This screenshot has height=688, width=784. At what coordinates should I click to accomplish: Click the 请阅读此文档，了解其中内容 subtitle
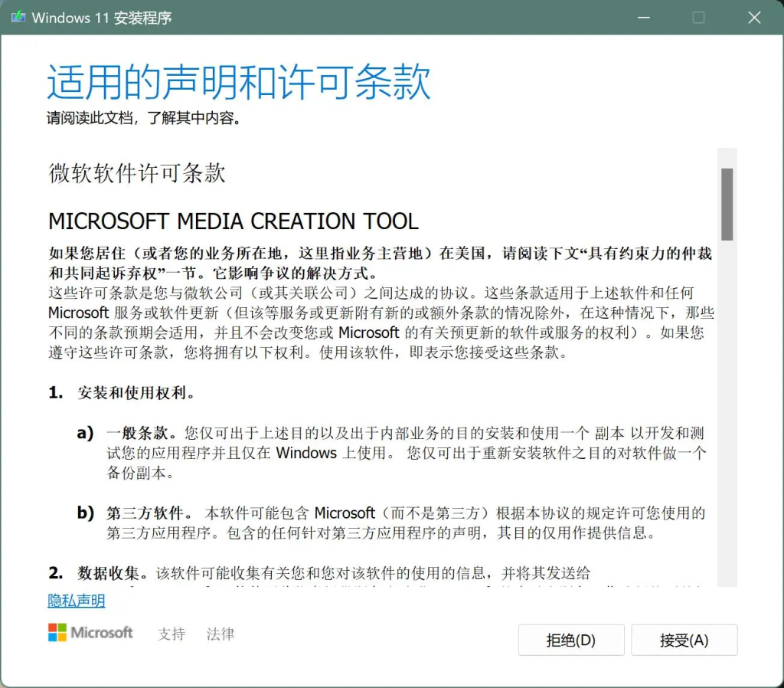pyautogui.click(x=144, y=118)
